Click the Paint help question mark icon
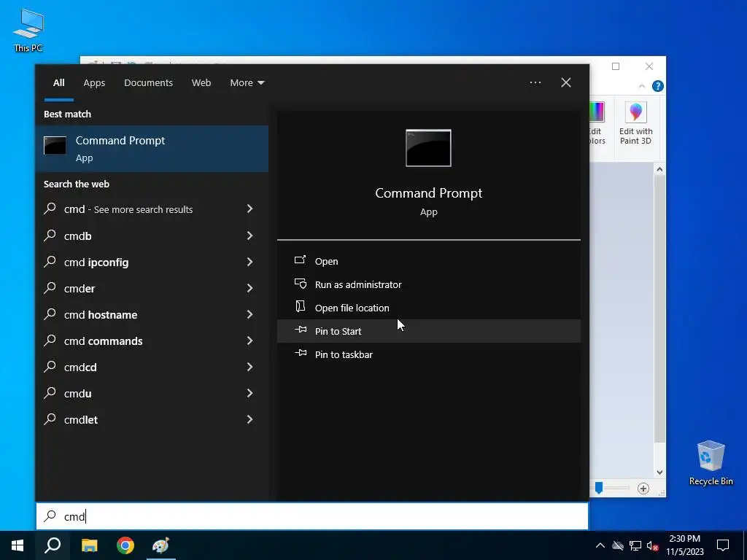Screen dimensions: 747x560 657,86
